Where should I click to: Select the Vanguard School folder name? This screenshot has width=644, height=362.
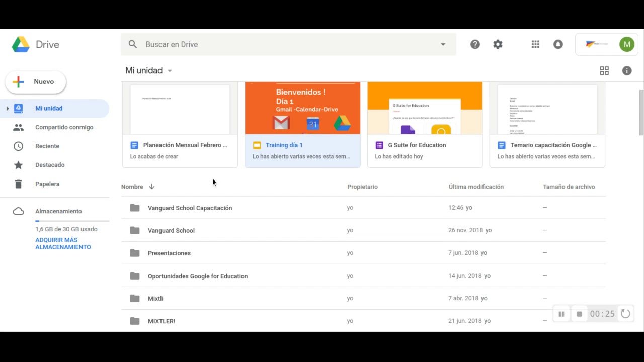pos(171,230)
